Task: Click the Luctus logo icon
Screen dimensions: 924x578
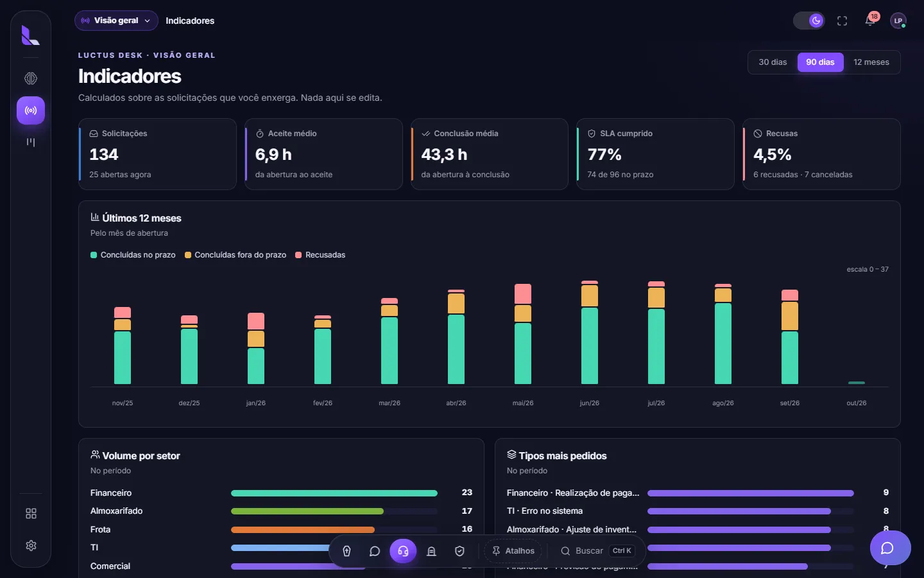Action: pyautogui.click(x=30, y=35)
